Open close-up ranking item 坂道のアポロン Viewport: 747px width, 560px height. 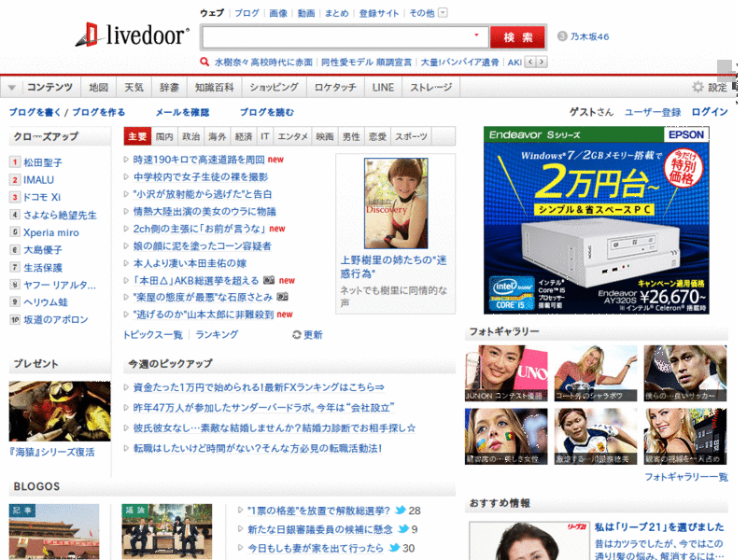click(x=56, y=319)
